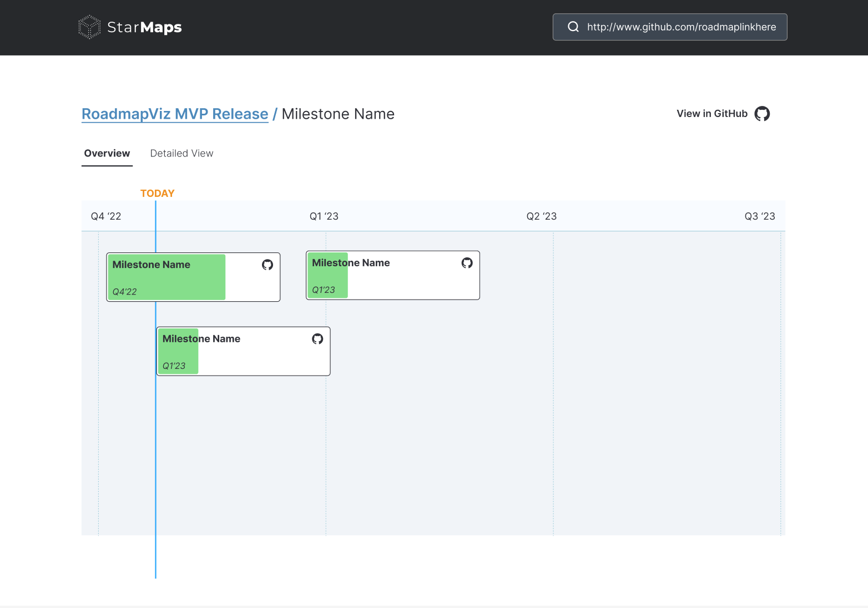Click the GitHub icon beside View in GitHub
Screen dimensions: 868x608
click(762, 113)
